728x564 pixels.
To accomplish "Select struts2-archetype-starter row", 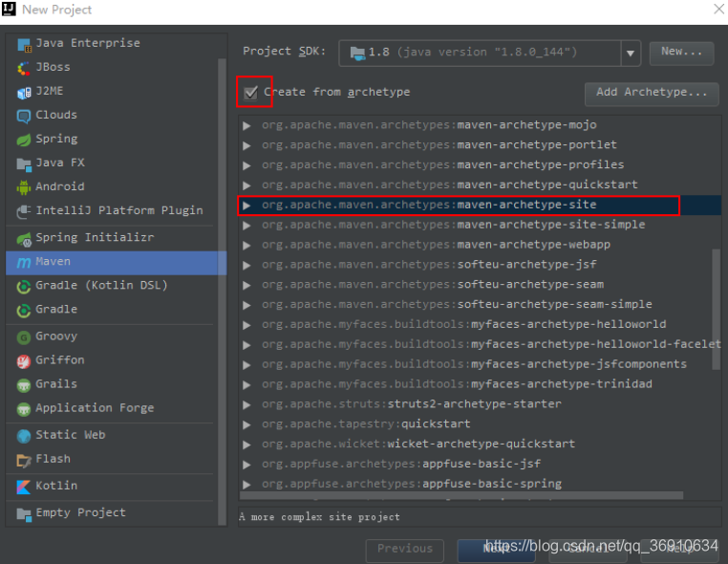I will [x=480, y=404].
